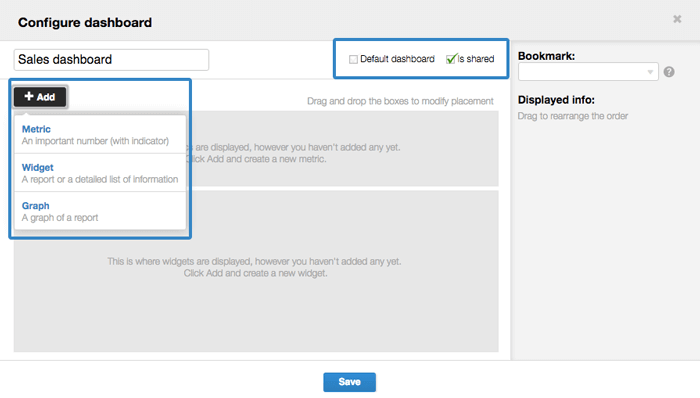Click the 'Drag and drop the boxes' hint text
Screen dimensions: 700x398
tap(400, 101)
